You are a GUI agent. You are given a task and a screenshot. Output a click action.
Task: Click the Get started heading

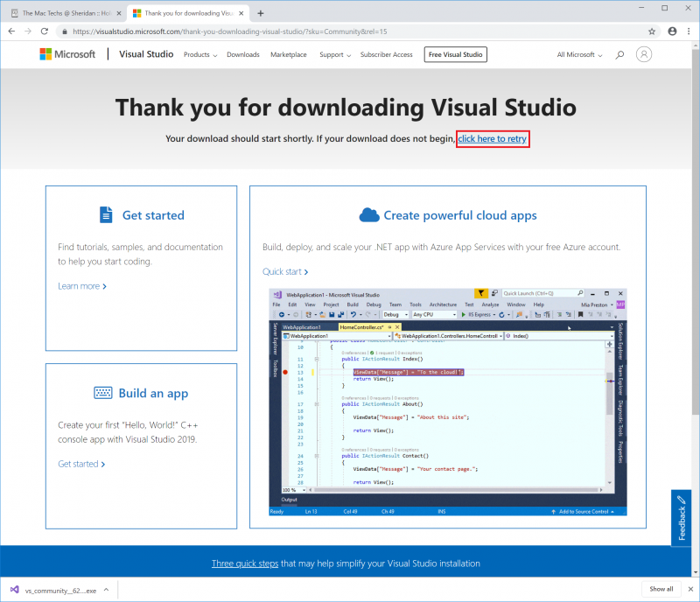tap(153, 215)
